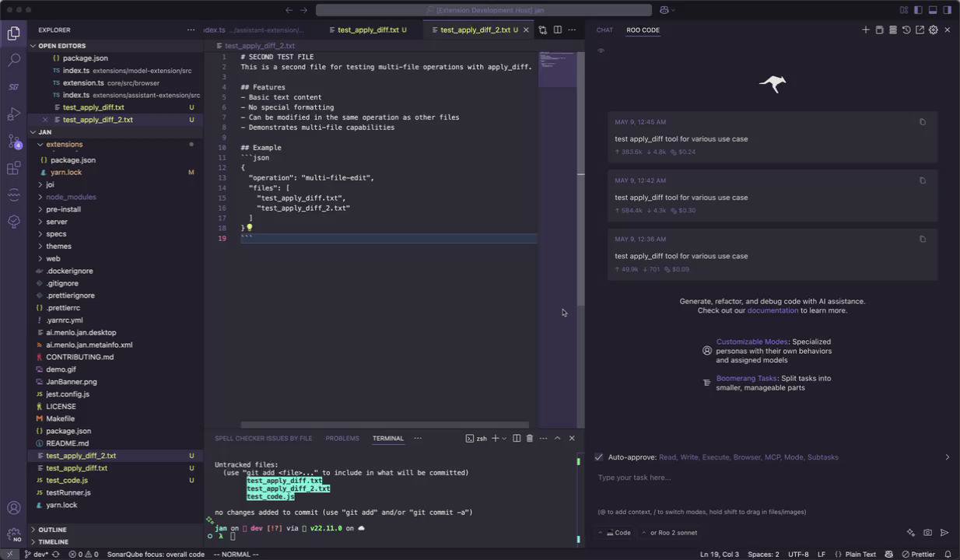Expand Auto-approve options chevron
Screen dimensions: 960x560
coord(947,457)
